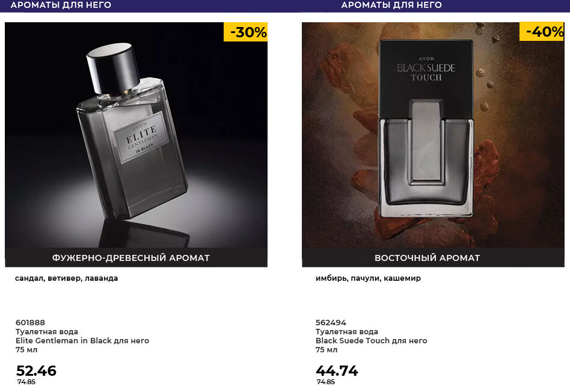Viewport: 570px width, 392px height.
Task: Click product code 601888
Action: 30,323
